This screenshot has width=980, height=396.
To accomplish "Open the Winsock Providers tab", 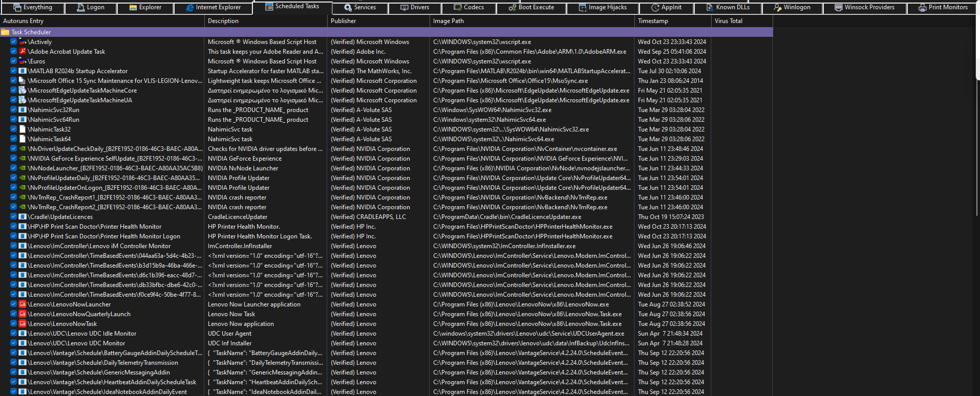I will pyautogui.click(x=864, y=8).
